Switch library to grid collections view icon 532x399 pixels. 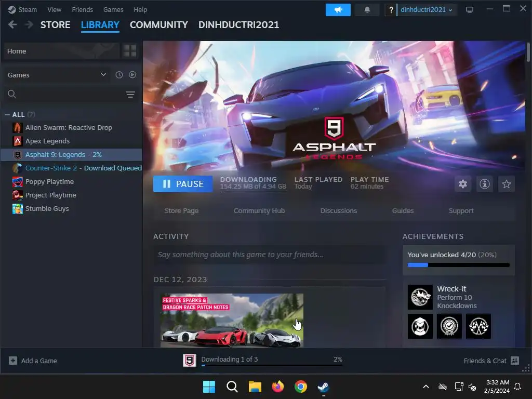[x=130, y=51]
